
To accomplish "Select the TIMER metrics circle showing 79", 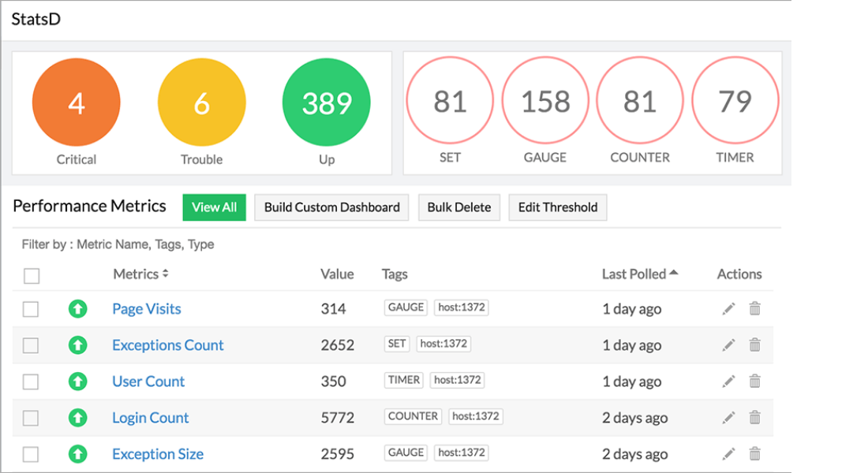I will [735, 101].
